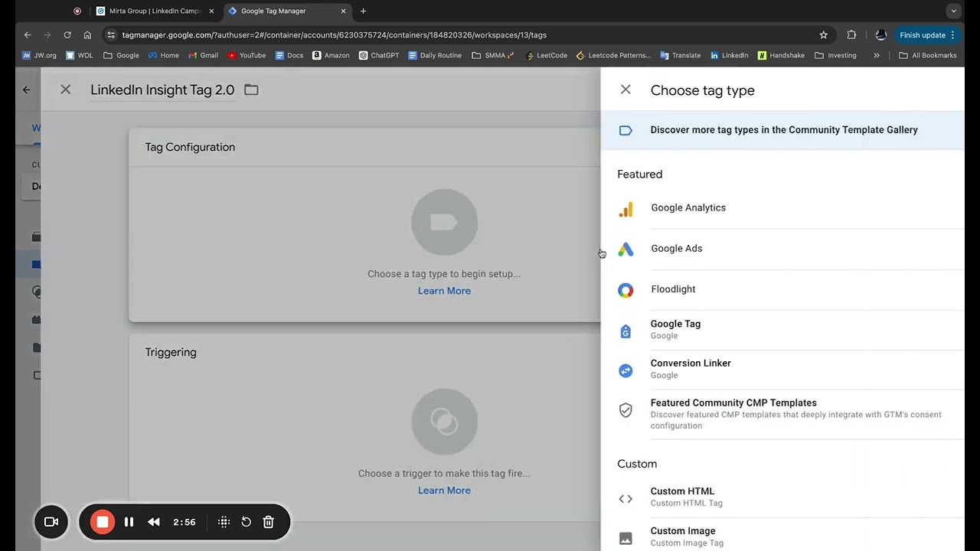Viewport: 980px width, 551px height.
Task: Open the Translate bookmark
Action: coord(680,56)
